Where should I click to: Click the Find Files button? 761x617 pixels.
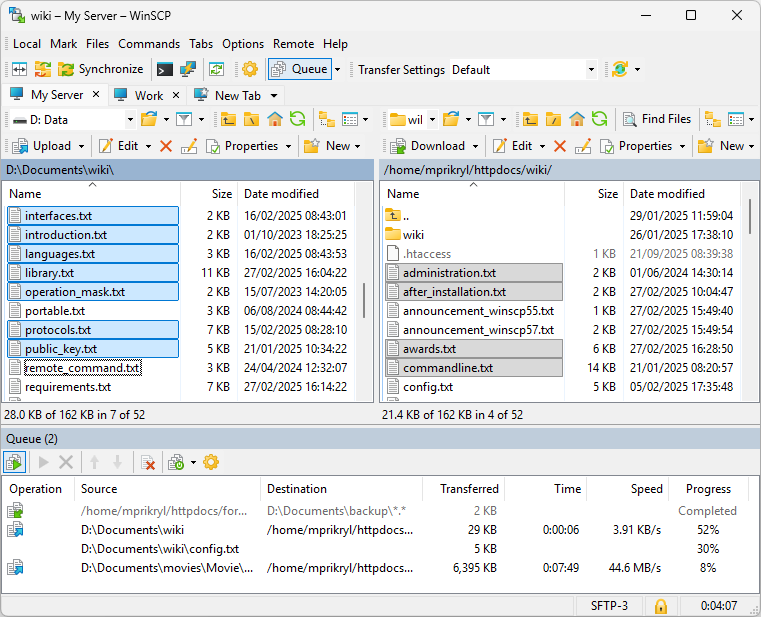657,119
